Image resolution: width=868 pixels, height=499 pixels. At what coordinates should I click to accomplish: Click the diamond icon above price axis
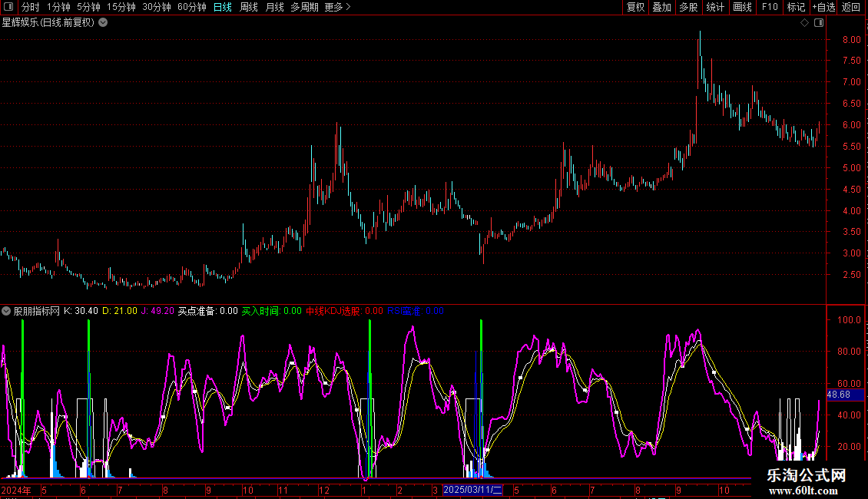coord(804,23)
